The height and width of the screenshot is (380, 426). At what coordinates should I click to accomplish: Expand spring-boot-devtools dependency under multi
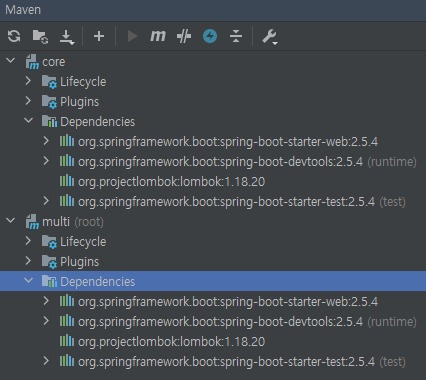pos(46,321)
